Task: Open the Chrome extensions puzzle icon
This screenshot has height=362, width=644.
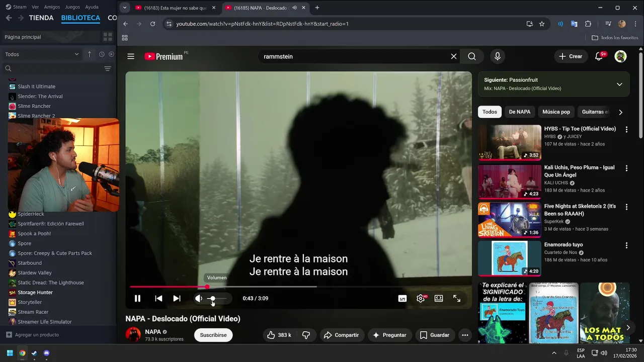Action: coord(588,24)
